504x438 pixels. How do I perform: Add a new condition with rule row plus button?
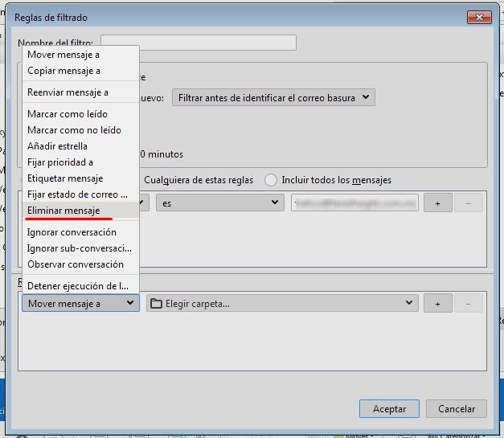pos(438,203)
